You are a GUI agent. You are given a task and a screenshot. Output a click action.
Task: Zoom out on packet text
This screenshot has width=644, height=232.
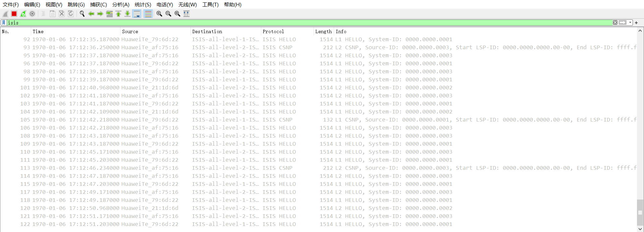click(168, 14)
